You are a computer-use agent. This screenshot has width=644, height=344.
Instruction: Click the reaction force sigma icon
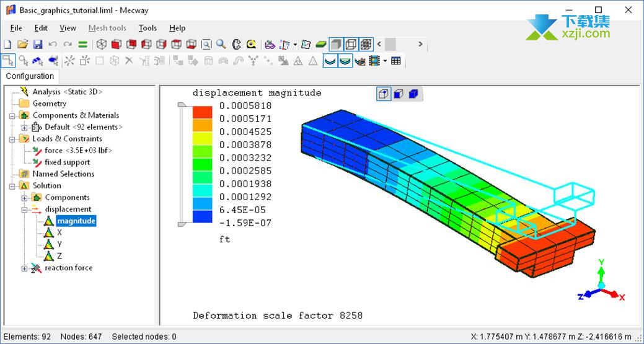click(x=36, y=268)
